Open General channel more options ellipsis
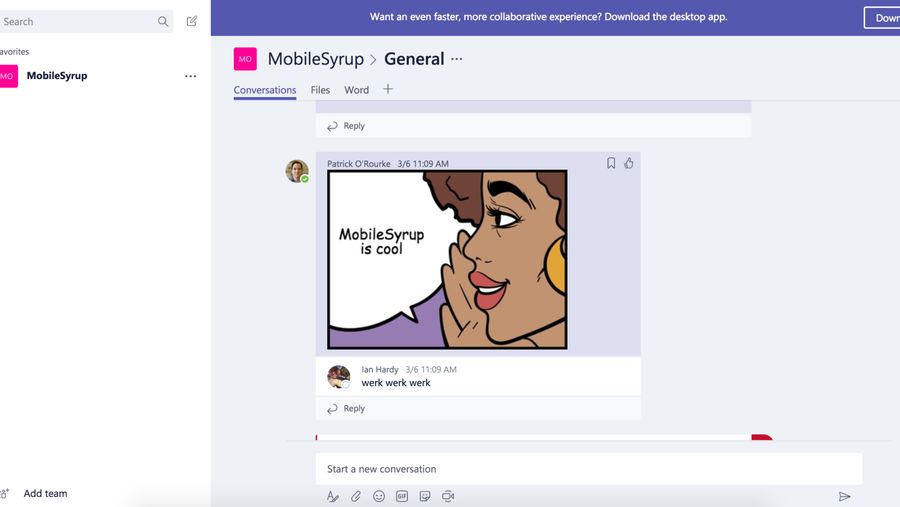Viewport: 900px width, 507px height. point(456,59)
